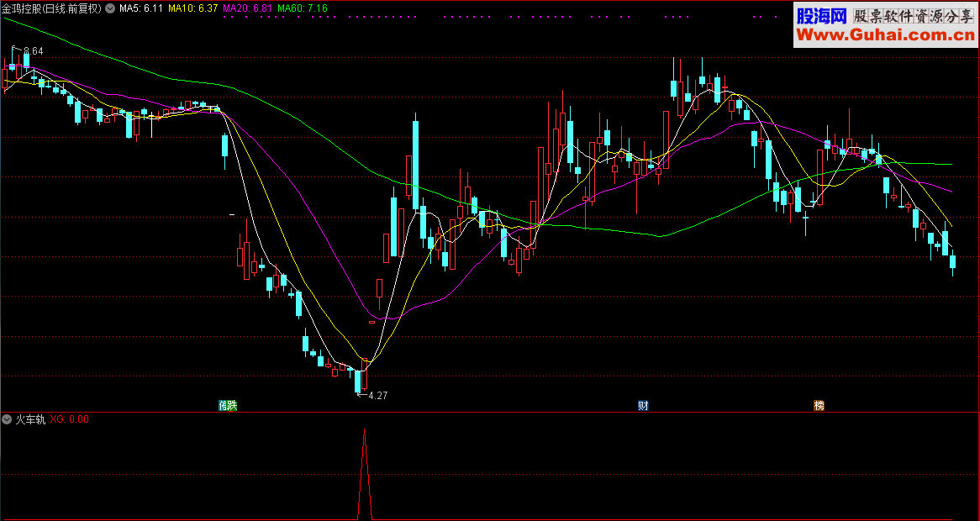Viewport: 980px width, 521px height.
Task: Click the XG: 0.00 indicator value
Action: 70,419
